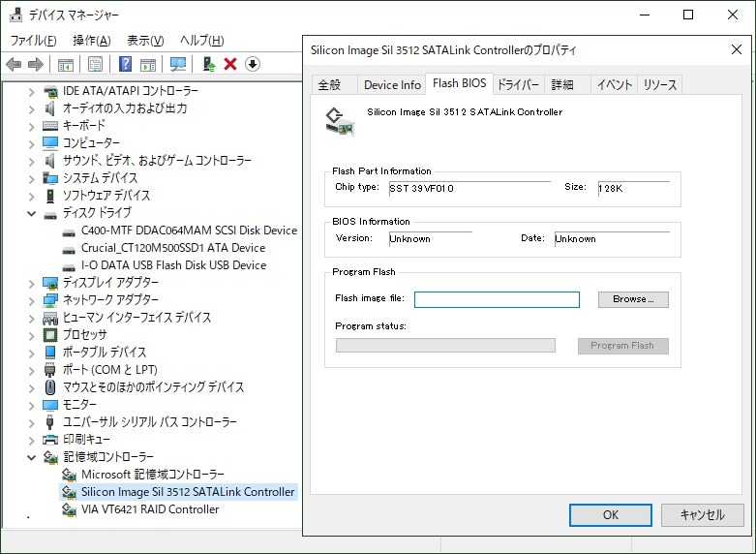
Task: Click the action pane toolbar icon
Action: tap(148, 64)
